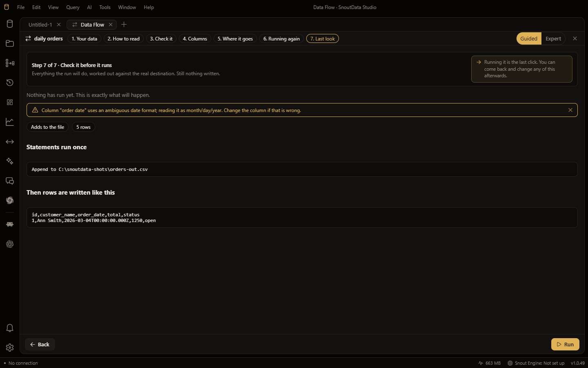The height and width of the screenshot is (368, 588).
Task: Click the knot-shaped logo icon in sidebar
Action: coord(10,244)
